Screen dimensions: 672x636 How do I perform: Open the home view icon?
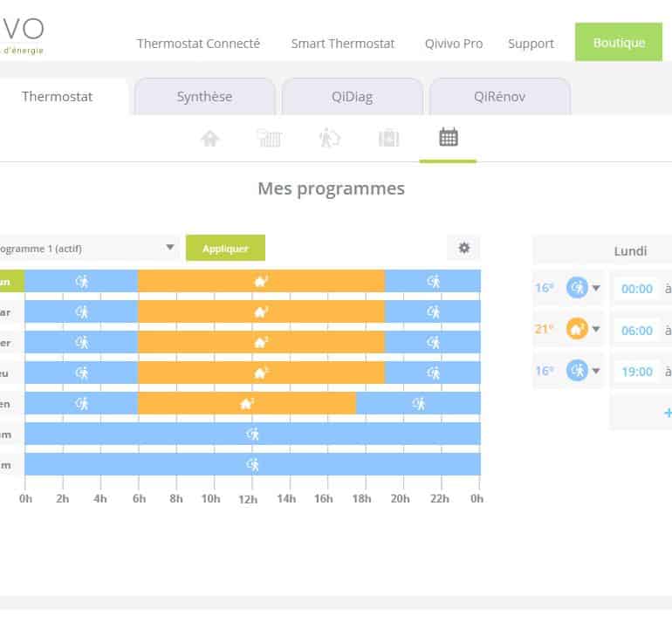tap(209, 139)
